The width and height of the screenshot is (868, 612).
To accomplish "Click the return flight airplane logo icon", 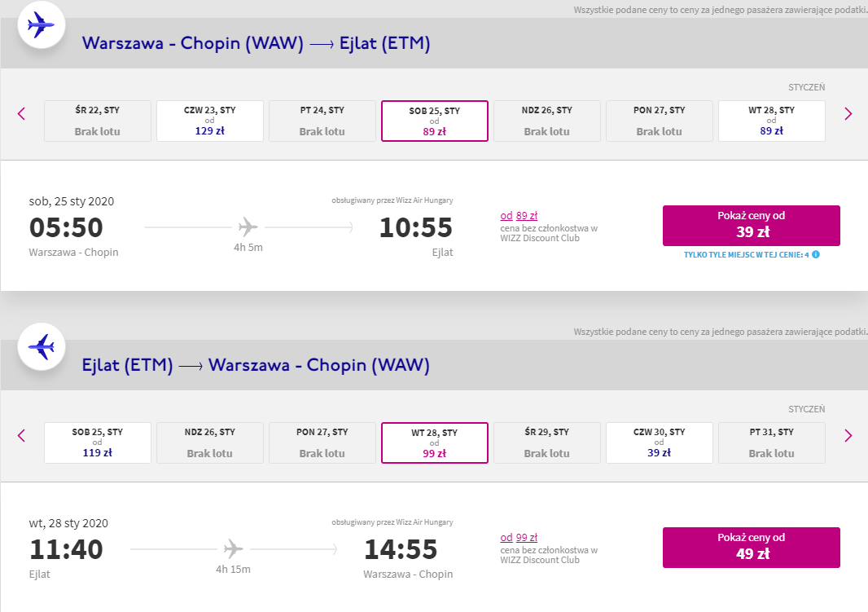I will click(x=40, y=346).
